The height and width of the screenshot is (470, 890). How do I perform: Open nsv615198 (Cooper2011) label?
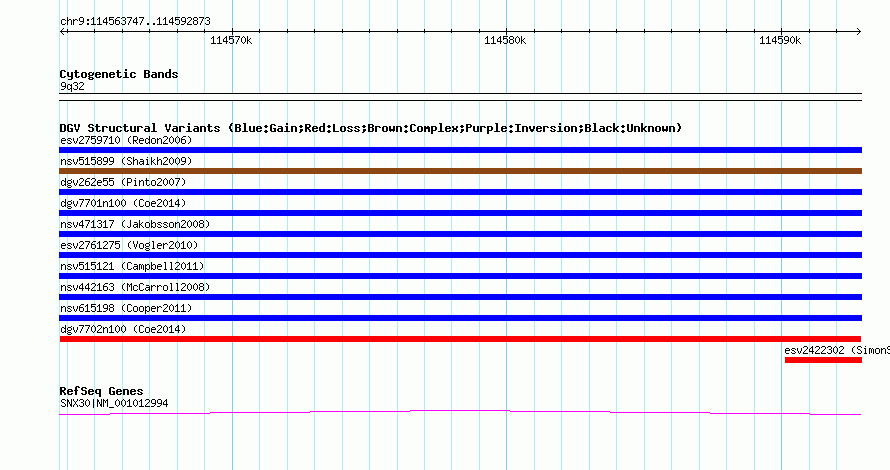point(126,308)
